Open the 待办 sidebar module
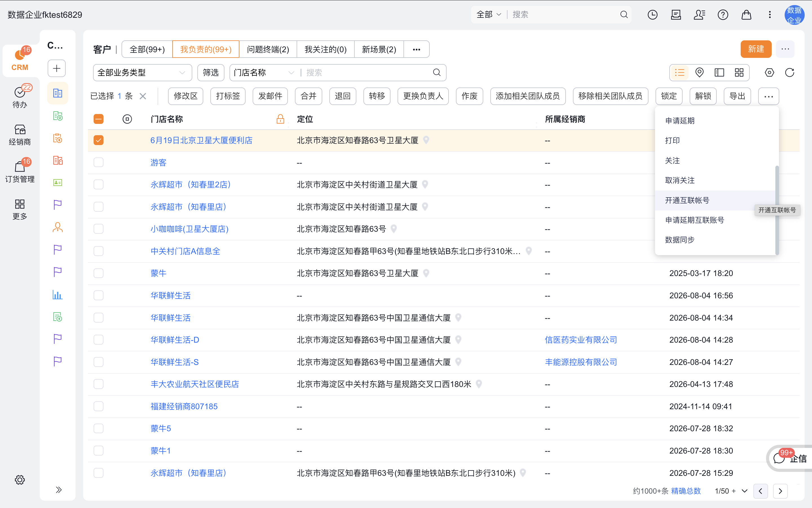 pos(20,97)
